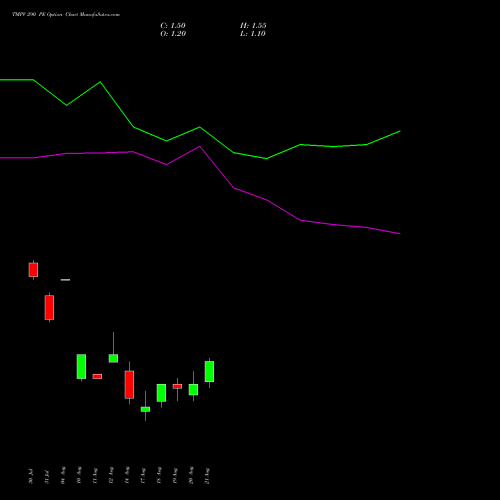The height and width of the screenshot is (500, 500).
Task: Click the low value "L: 1.10"
Action: (x=253, y=34)
